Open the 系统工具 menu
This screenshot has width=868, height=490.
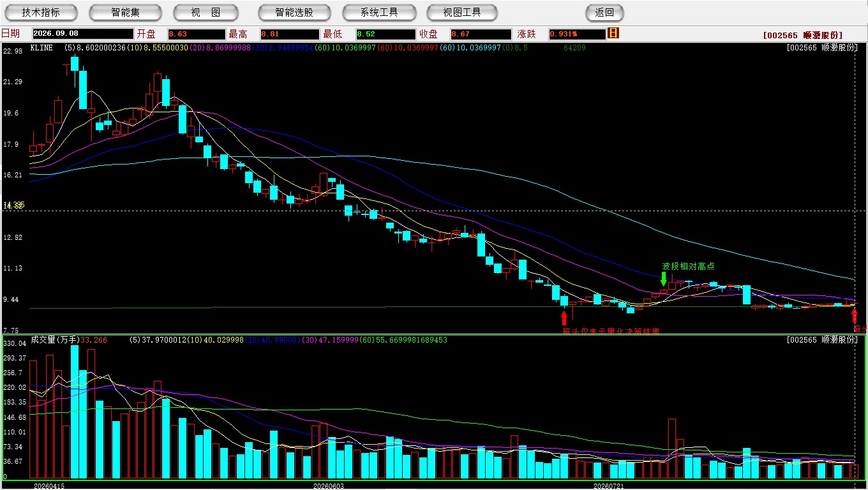coord(379,13)
